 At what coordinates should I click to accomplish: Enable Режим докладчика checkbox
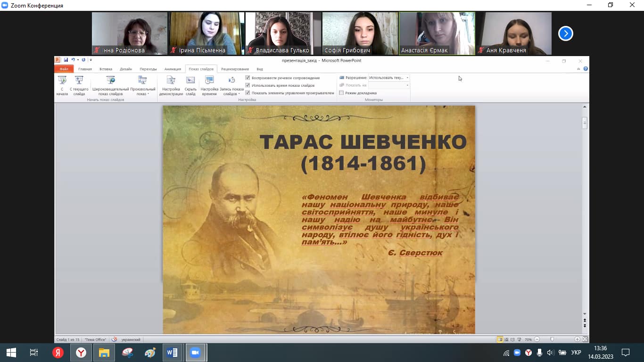[342, 93]
